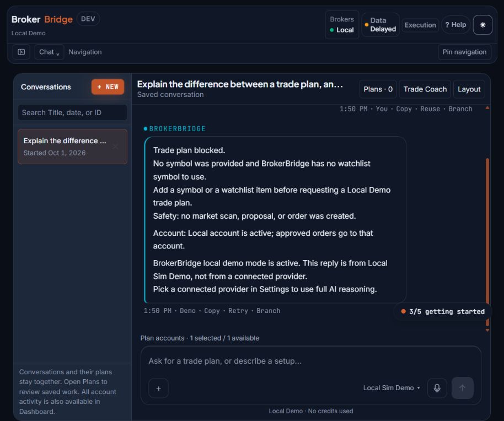Add attachment with the plus icon
The height and width of the screenshot is (421, 504).
click(158, 388)
